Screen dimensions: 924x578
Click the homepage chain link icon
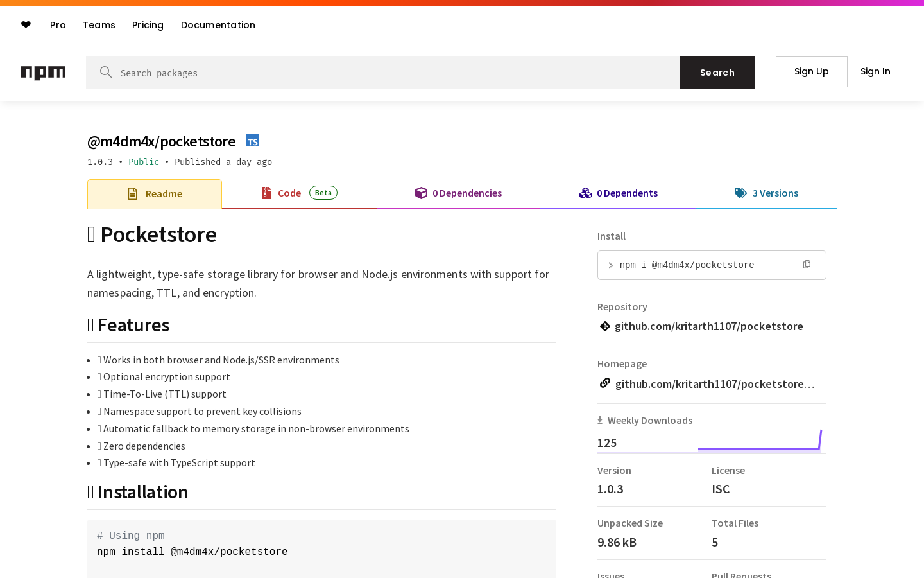point(604,383)
